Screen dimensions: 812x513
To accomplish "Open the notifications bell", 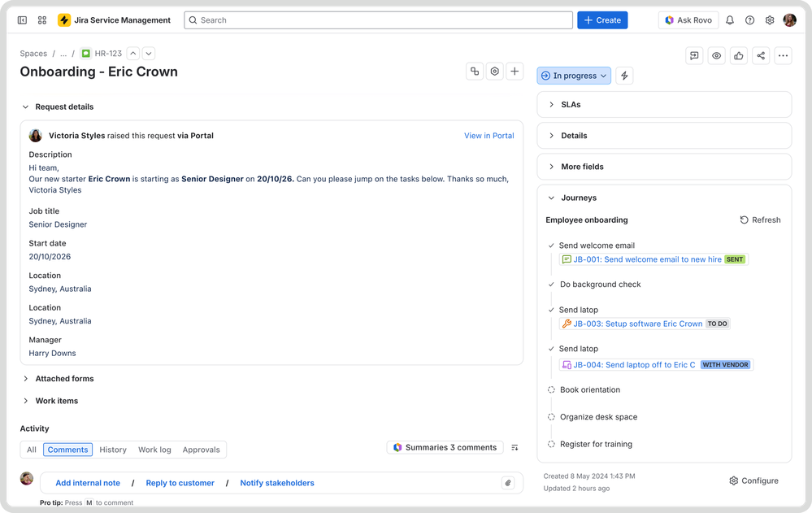I will click(x=730, y=20).
